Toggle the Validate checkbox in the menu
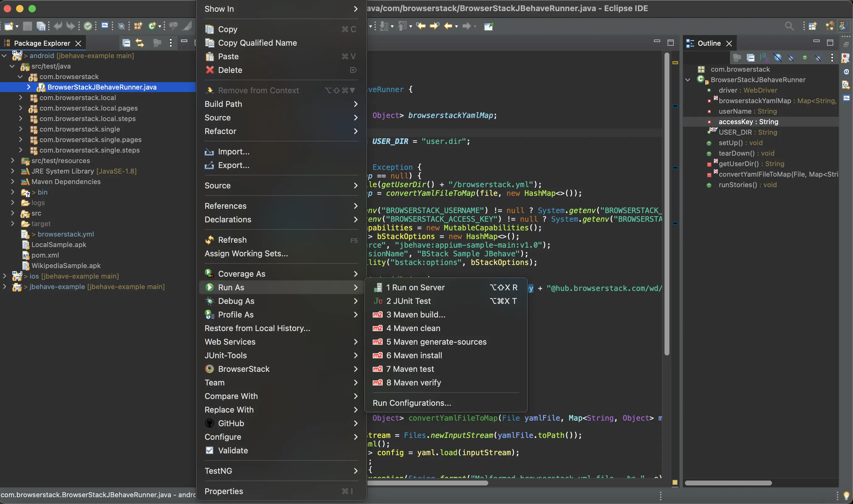Screen dimensions: 853x504 pos(210,450)
